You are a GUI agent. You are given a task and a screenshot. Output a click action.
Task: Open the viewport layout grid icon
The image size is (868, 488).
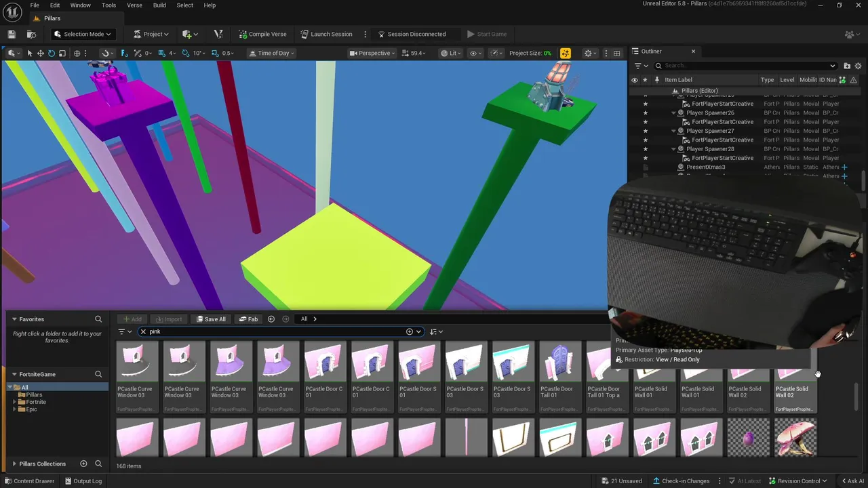point(616,53)
